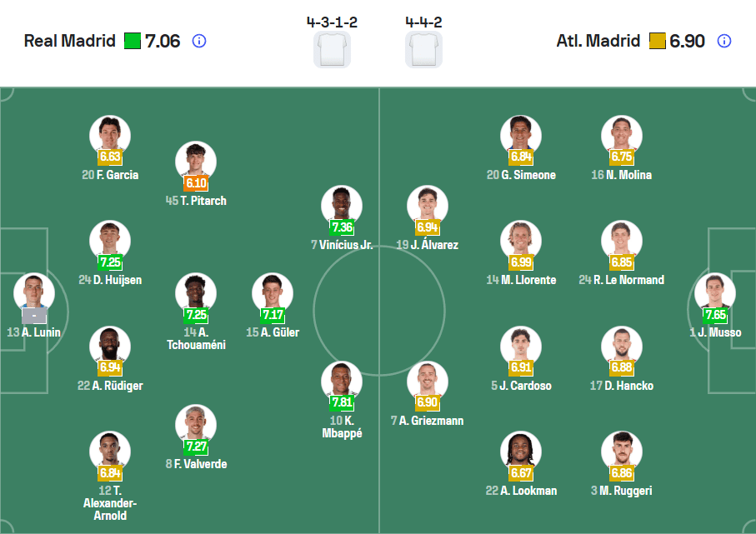The width and height of the screenshot is (756, 534).
Task: Open the Atl. Madrid rating info tooltip
Action: (x=723, y=40)
